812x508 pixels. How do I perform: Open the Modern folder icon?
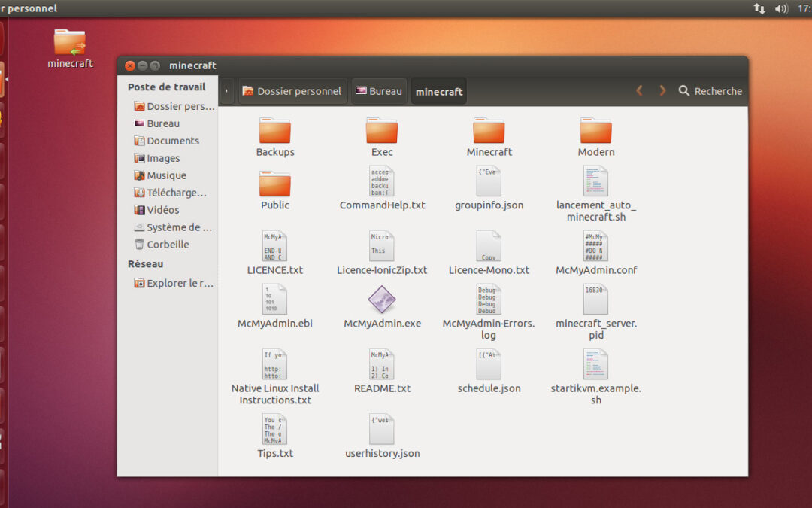click(596, 131)
